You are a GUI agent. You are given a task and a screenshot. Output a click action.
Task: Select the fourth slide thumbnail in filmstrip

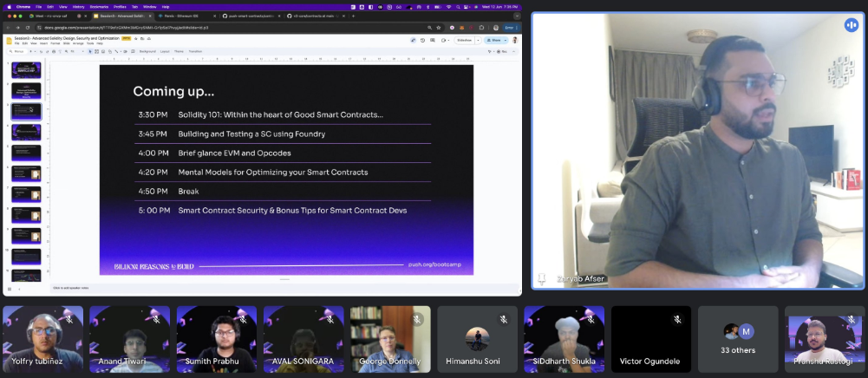coord(26,133)
